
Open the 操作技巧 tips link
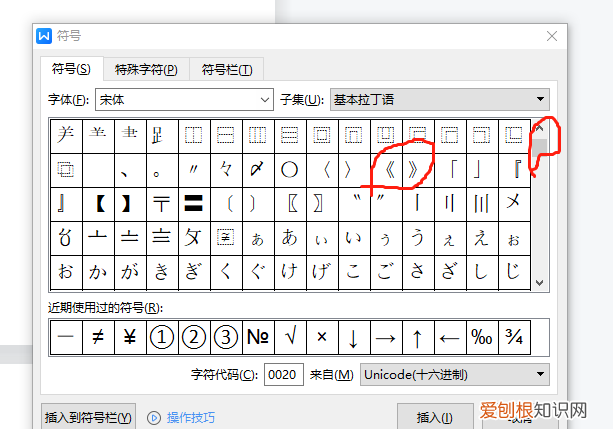pos(191,418)
